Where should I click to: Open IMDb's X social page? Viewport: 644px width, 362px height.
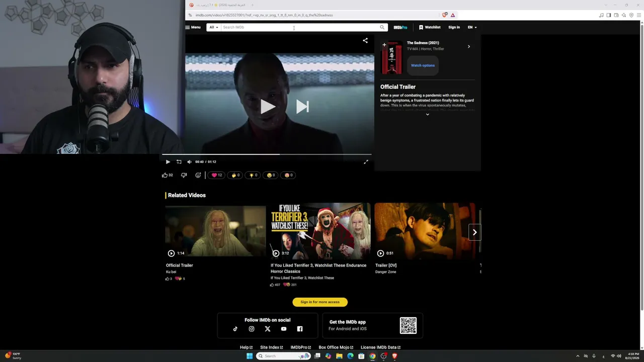click(x=268, y=329)
